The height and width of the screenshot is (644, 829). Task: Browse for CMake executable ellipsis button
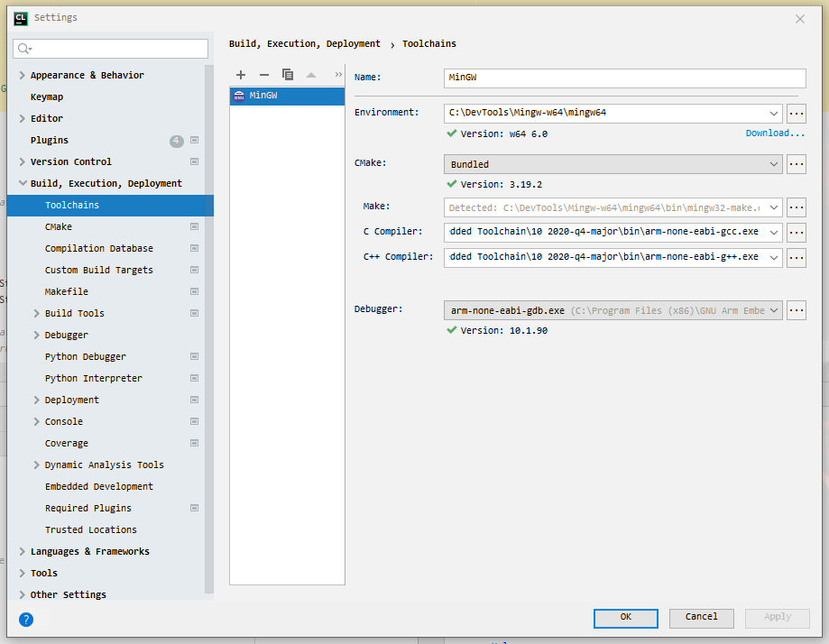(797, 164)
